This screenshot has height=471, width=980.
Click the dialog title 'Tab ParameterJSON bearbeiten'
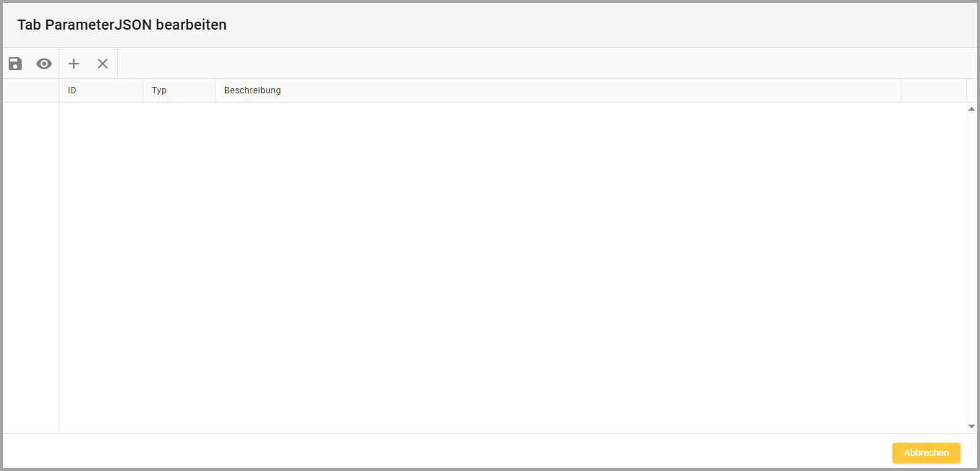[122, 25]
